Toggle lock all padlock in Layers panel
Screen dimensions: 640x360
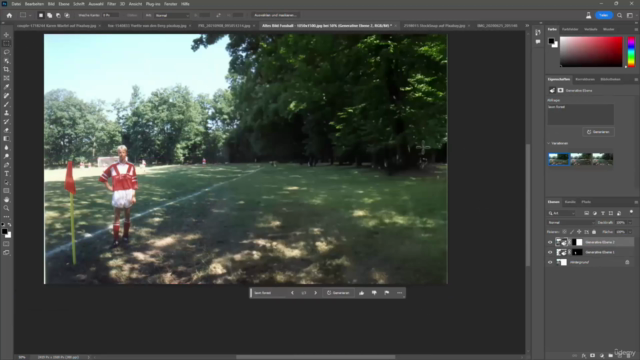tap(594, 232)
